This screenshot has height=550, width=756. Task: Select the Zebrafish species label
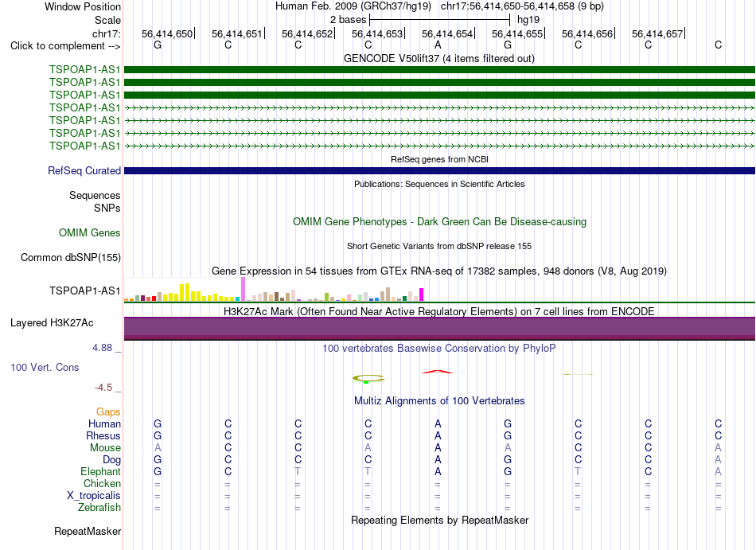click(99, 508)
